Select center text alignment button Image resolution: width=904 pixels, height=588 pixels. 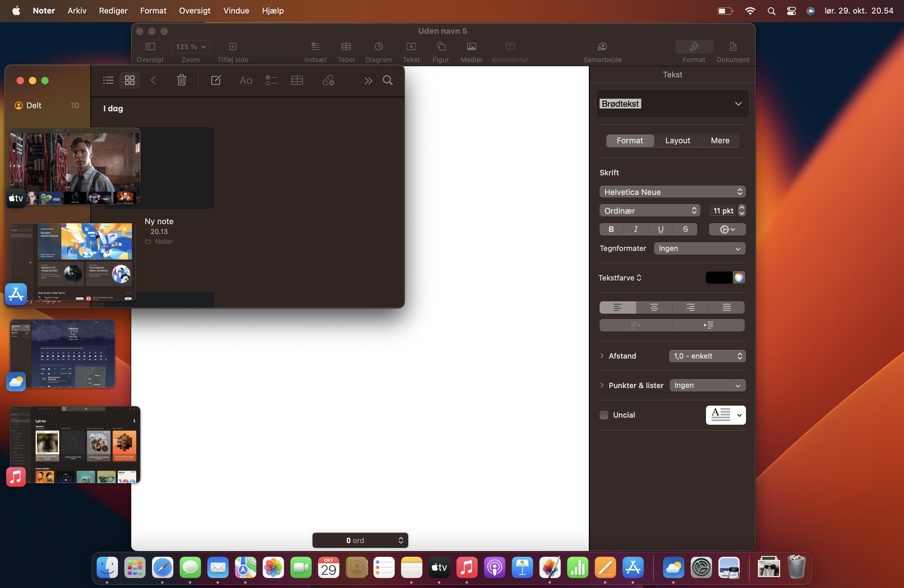point(654,307)
